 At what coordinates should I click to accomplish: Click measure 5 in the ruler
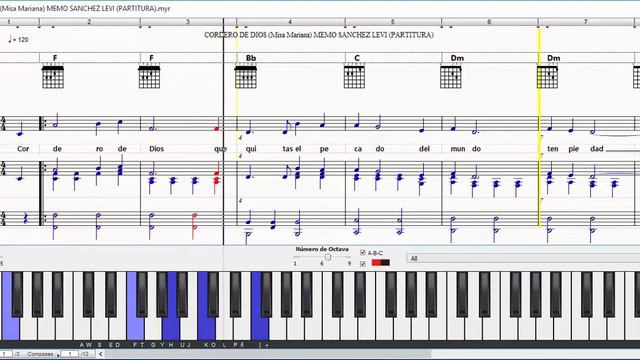click(393, 22)
